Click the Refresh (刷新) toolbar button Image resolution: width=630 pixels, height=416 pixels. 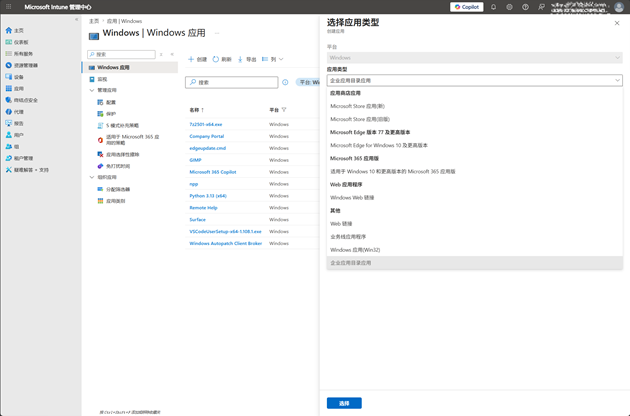222,59
